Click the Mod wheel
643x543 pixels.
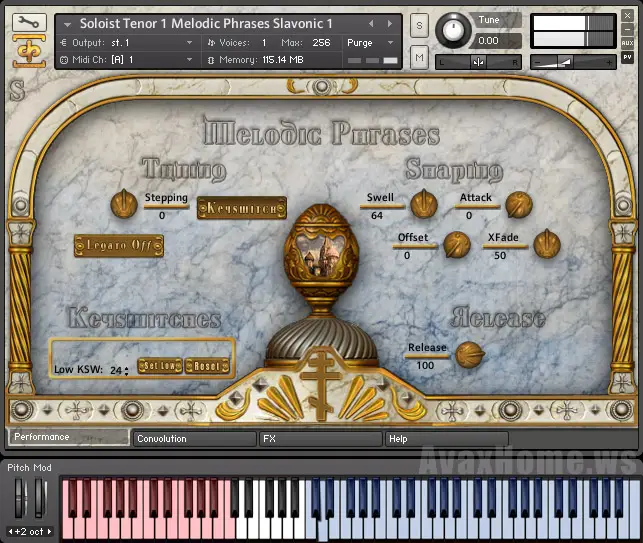coord(39,497)
